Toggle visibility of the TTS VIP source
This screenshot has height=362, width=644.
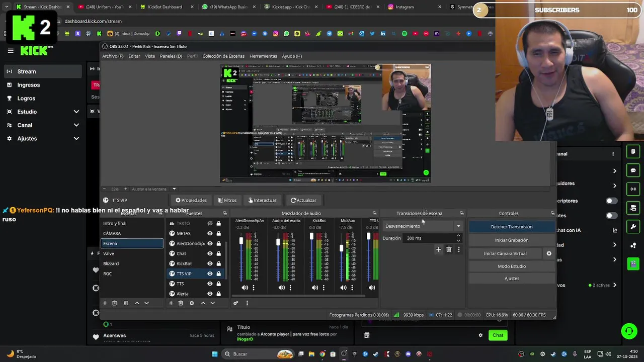(210, 274)
